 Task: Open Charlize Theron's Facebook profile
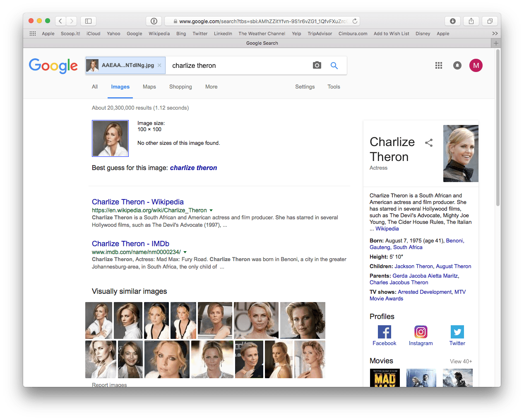[384, 332]
